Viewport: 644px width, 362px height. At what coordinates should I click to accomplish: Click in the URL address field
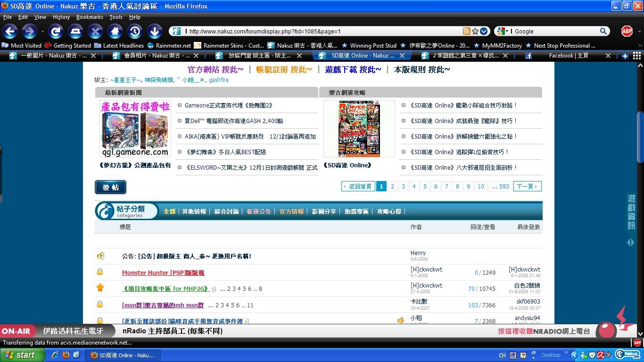point(324,31)
